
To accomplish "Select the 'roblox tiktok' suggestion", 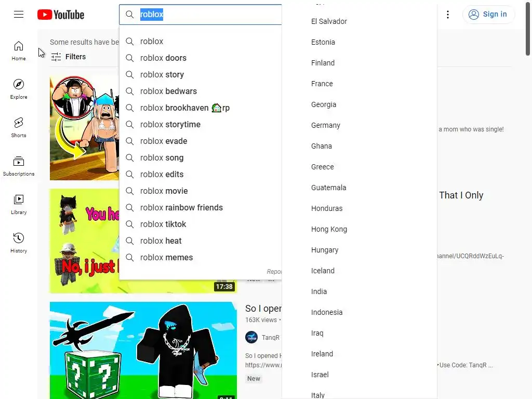I will click(201, 224).
